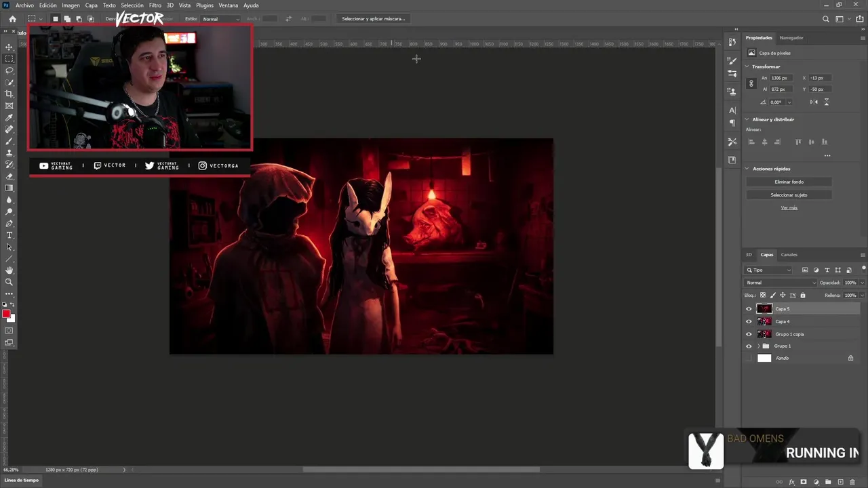The image size is (868, 488).
Task: Open the layer blend mode dropdown
Action: click(781, 283)
